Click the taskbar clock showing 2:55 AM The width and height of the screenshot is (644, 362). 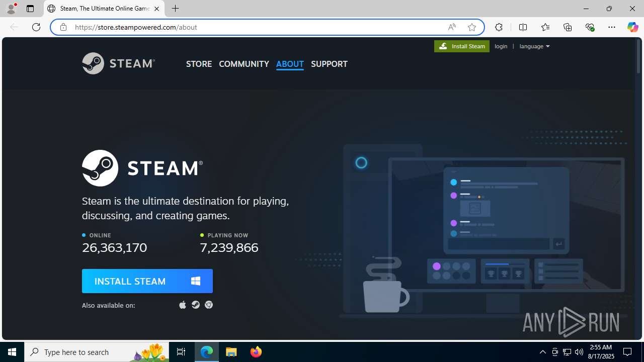601,352
